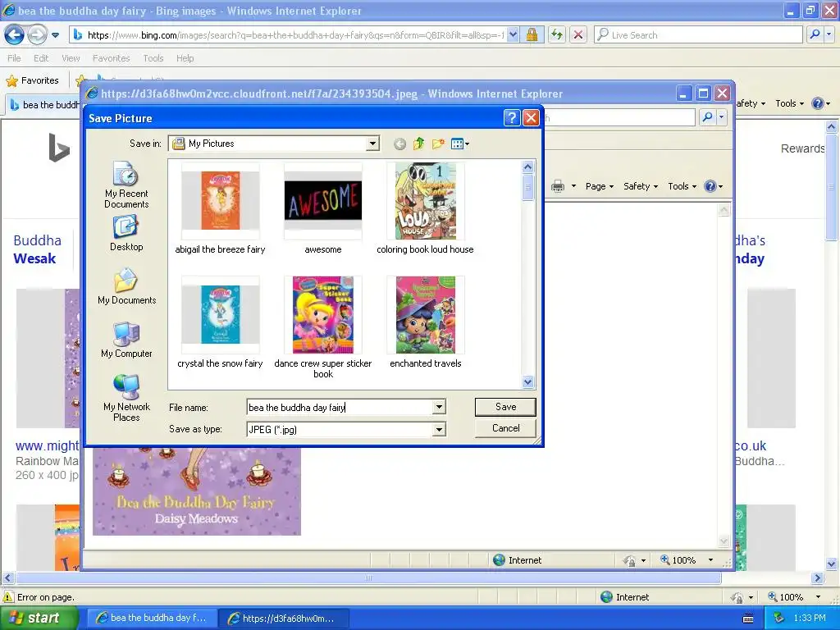This screenshot has width=840, height=630.
Task: Click the Back button in the main IE window
Action: click(15, 34)
